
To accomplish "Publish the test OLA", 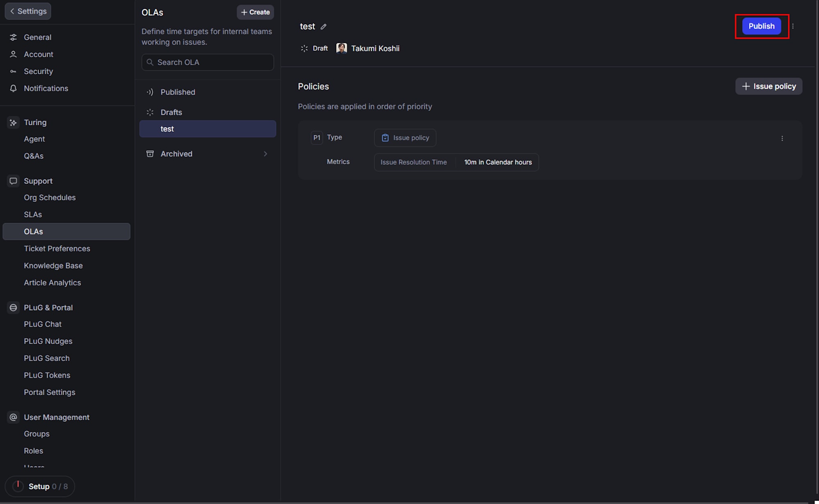I will [761, 26].
